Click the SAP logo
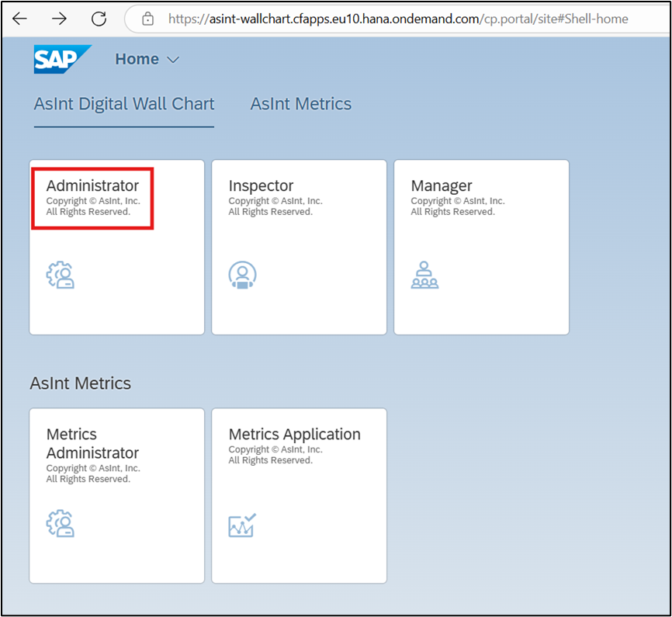The width and height of the screenshot is (672, 617). tap(62, 59)
